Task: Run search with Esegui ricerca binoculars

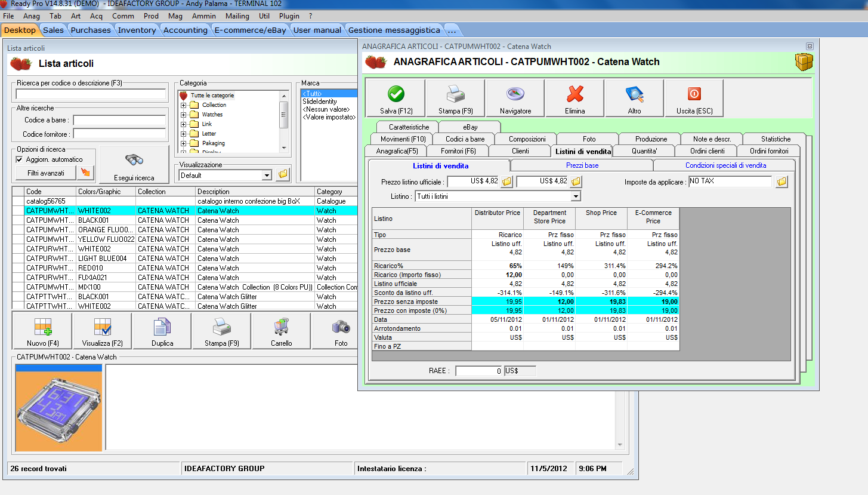Action: [x=134, y=160]
